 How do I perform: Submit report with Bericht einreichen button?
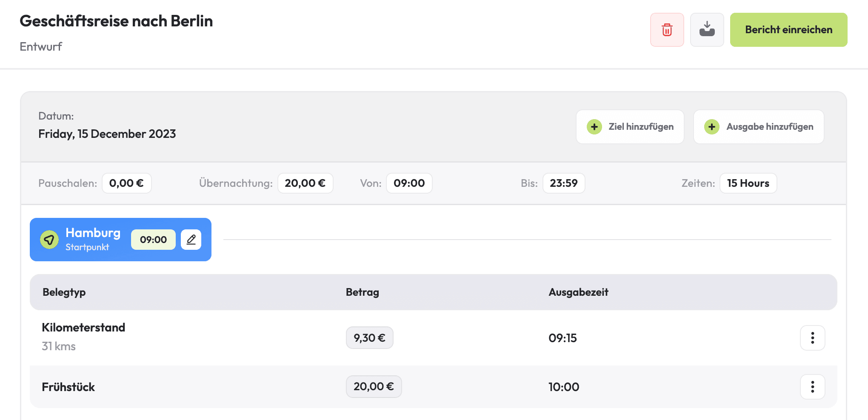788,30
